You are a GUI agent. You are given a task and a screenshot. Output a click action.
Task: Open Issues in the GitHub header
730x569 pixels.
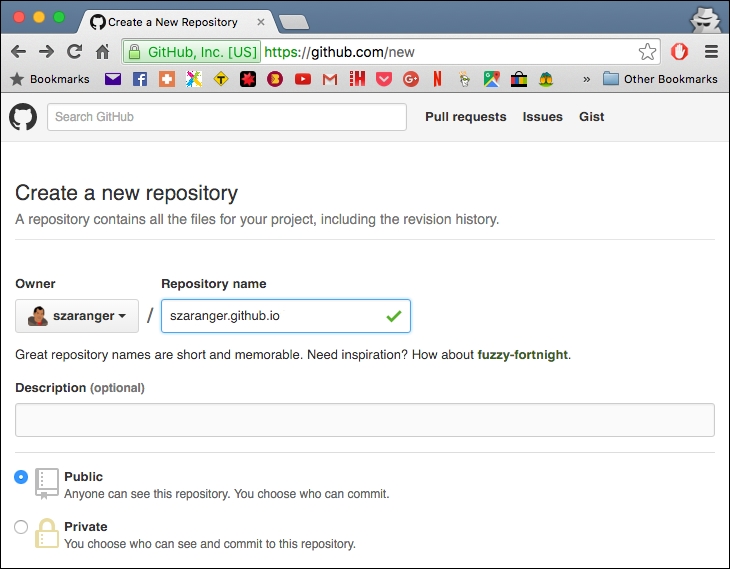click(542, 117)
